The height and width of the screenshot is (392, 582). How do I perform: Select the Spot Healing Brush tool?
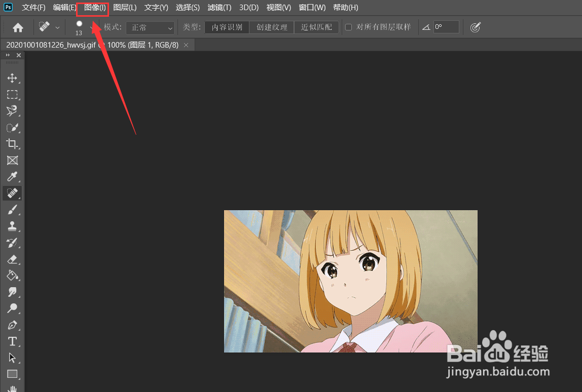pos(12,193)
